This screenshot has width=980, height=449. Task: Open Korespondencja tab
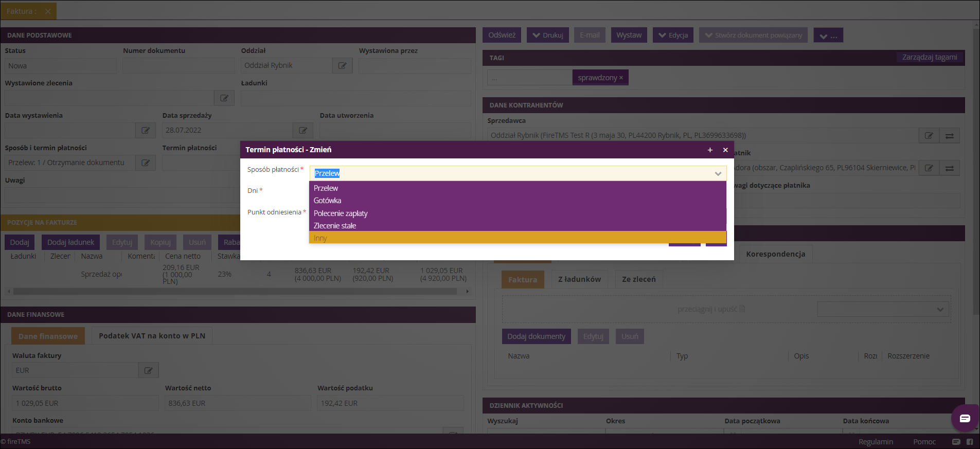(776, 254)
